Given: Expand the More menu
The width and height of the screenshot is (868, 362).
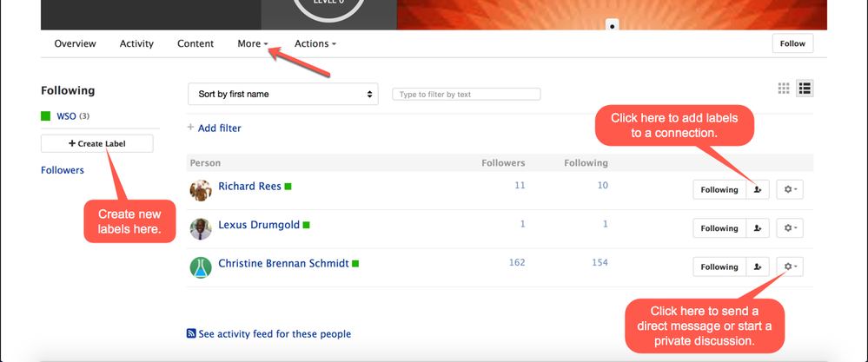Looking at the screenshot, I should tap(252, 43).
